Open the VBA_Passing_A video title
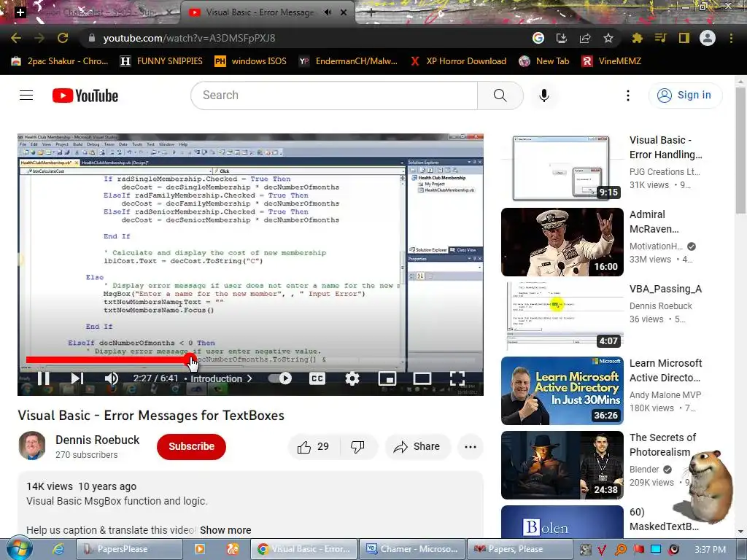Image resolution: width=747 pixels, height=560 pixels. (665, 289)
